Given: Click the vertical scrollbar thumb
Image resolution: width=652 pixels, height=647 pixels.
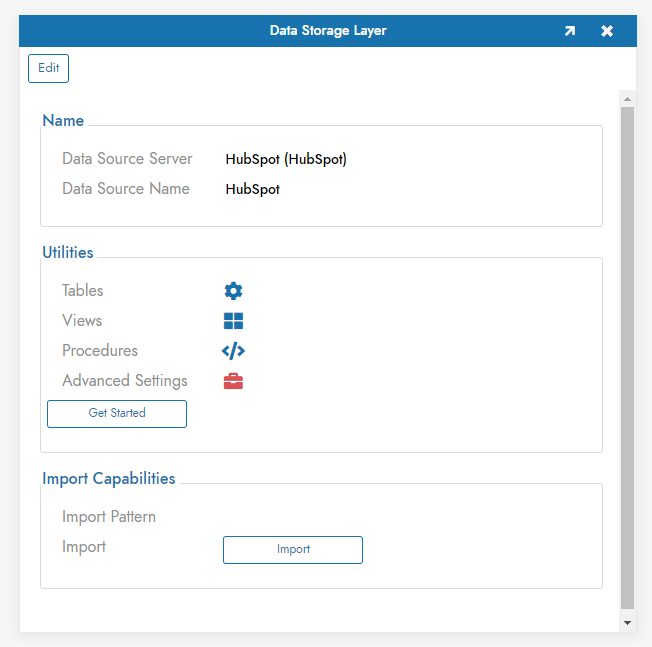Looking at the screenshot, I should (x=627, y=360).
